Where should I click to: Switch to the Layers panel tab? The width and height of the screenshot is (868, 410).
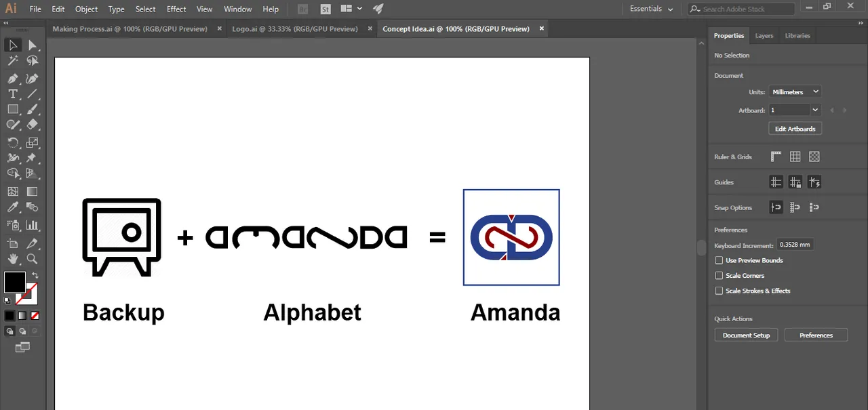tap(764, 36)
